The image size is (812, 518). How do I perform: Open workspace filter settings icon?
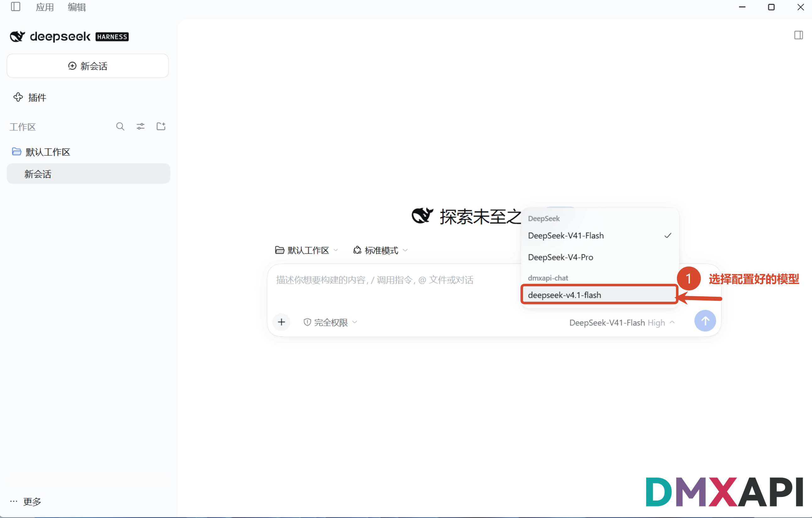click(x=141, y=127)
